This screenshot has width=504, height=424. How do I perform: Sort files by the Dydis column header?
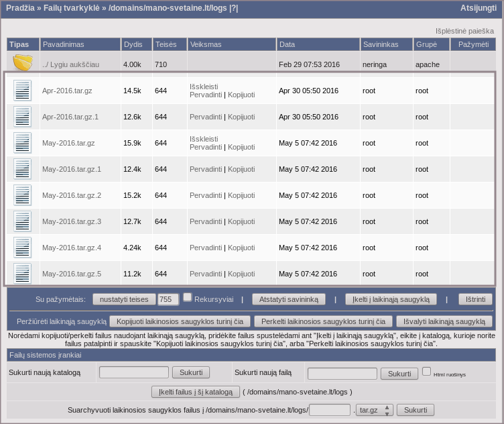(x=132, y=44)
